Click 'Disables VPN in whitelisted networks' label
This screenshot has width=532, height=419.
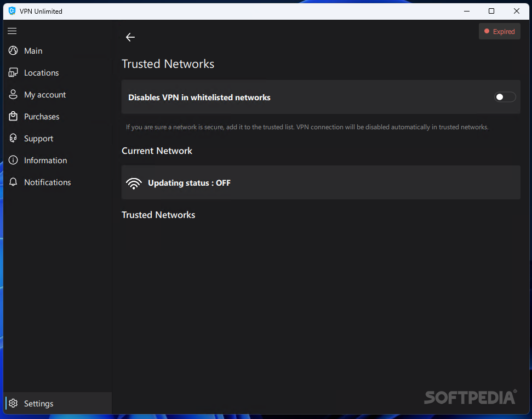point(199,97)
